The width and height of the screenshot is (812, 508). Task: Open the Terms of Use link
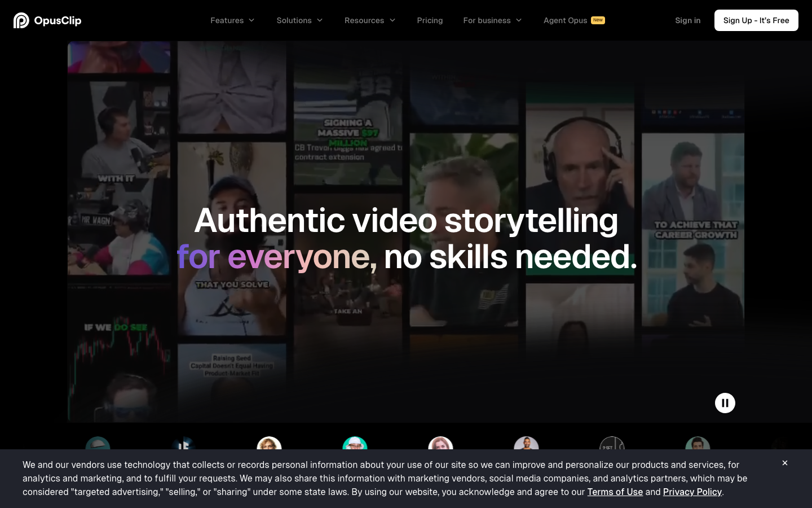[x=615, y=492]
